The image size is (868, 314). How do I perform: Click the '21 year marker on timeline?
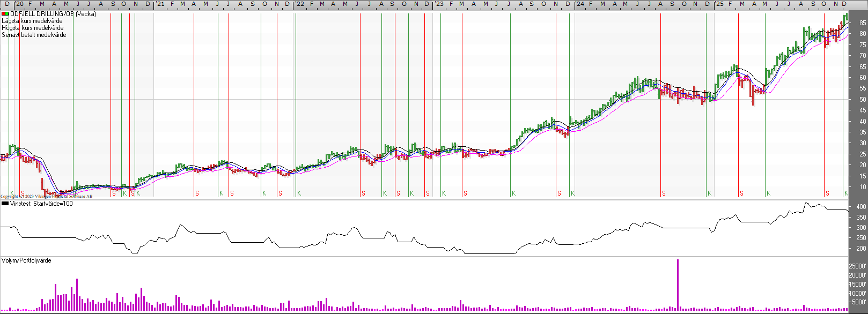(160, 4)
